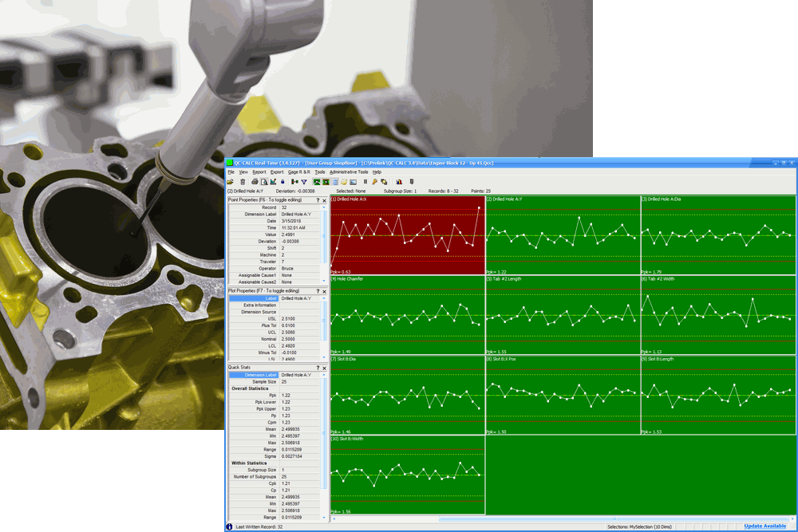Image resolution: width=798 pixels, height=532 pixels.
Task: Click the Update Available link
Action: click(x=764, y=526)
